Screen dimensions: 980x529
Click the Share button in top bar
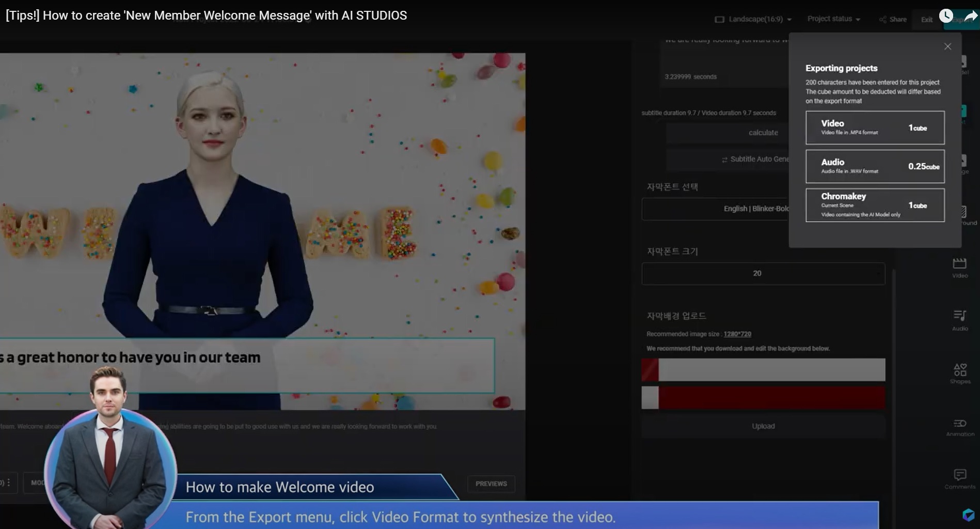pyautogui.click(x=893, y=19)
